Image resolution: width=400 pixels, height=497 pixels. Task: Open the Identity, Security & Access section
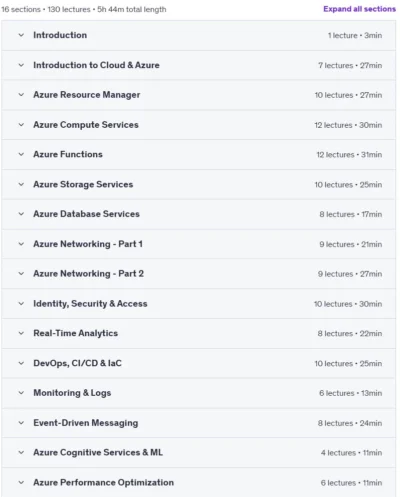tap(198, 304)
